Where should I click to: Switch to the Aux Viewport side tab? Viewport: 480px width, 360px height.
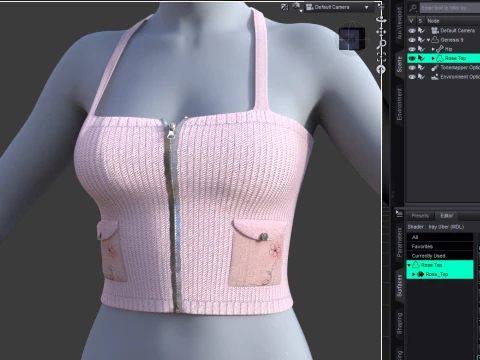pyautogui.click(x=399, y=24)
